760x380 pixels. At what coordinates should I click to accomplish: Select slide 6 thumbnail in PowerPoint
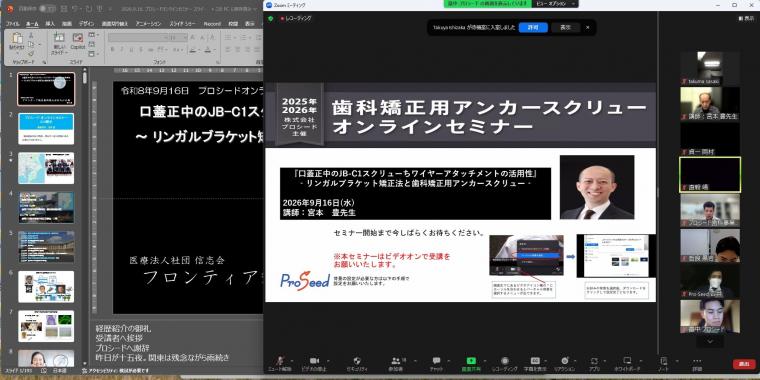[46, 286]
